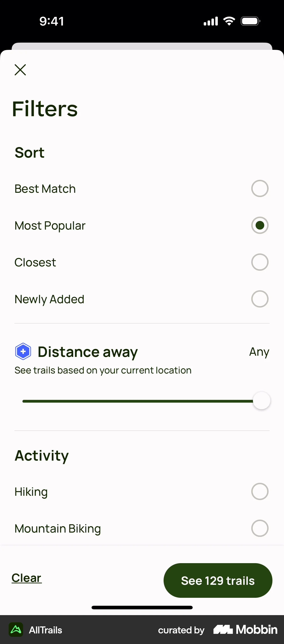
Task: Tap the Distance away heading
Action: click(x=88, y=352)
